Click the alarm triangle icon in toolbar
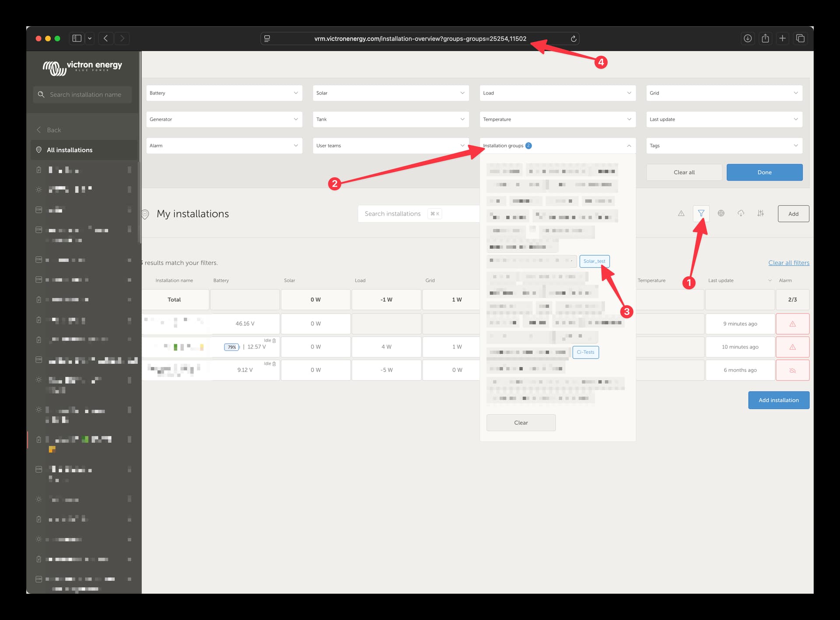Image resolution: width=840 pixels, height=620 pixels. click(681, 213)
